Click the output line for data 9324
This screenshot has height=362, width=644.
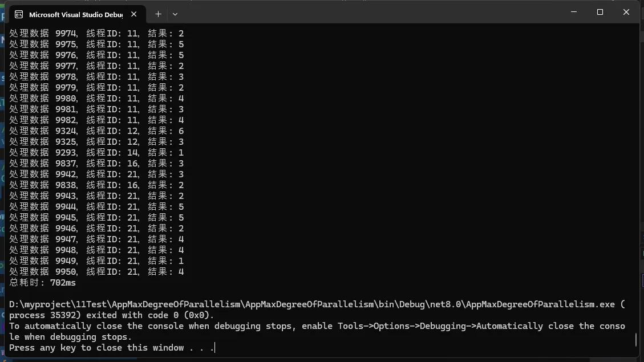96,131
